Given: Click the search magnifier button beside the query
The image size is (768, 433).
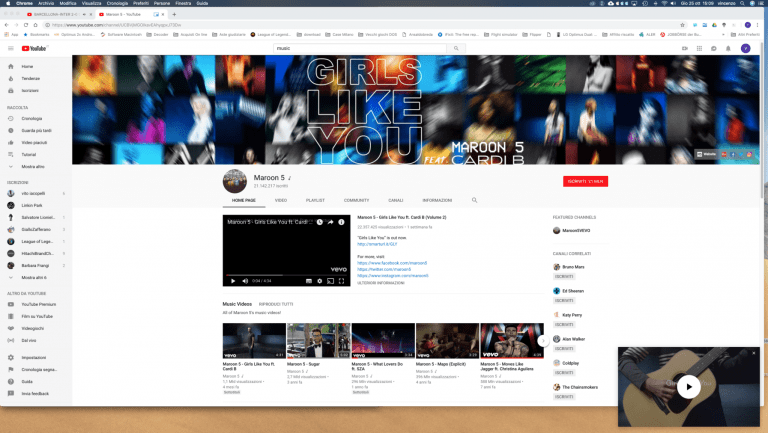Looking at the screenshot, I should 456,48.
